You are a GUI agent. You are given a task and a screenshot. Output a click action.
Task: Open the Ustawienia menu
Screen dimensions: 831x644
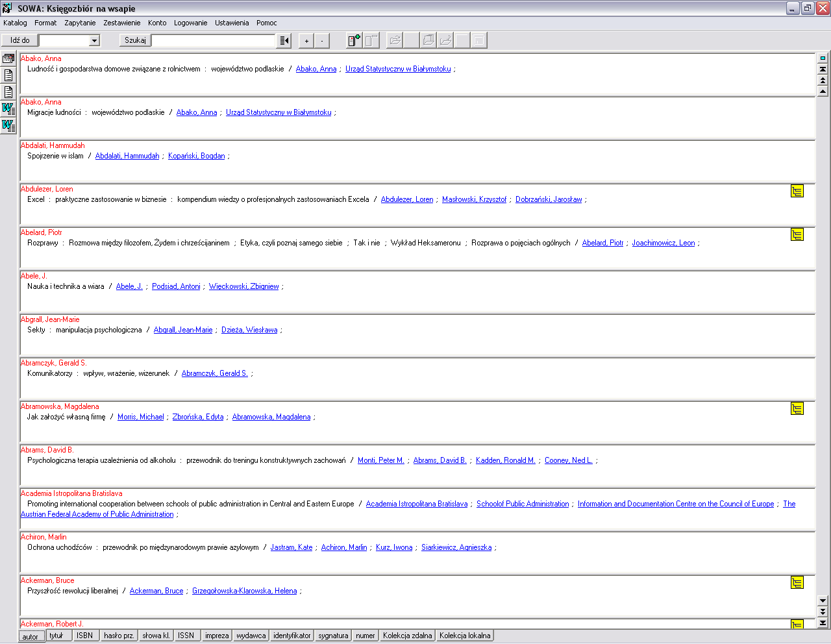pos(232,23)
